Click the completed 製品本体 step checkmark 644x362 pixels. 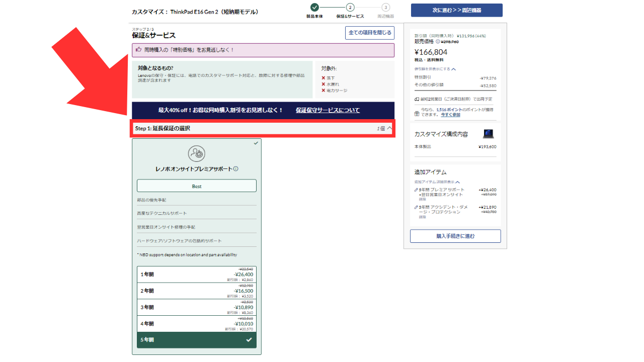pyautogui.click(x=314, y=8)
